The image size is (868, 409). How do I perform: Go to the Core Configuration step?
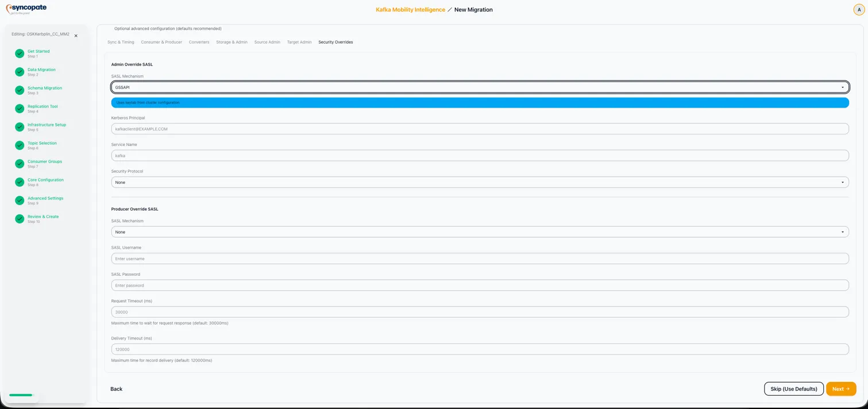coord(45,180)
